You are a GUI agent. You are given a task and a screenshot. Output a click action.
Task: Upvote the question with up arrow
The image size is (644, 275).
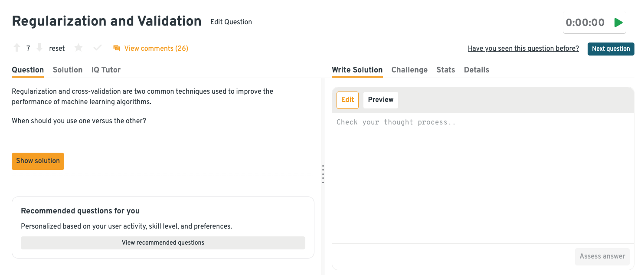[17, 48]
